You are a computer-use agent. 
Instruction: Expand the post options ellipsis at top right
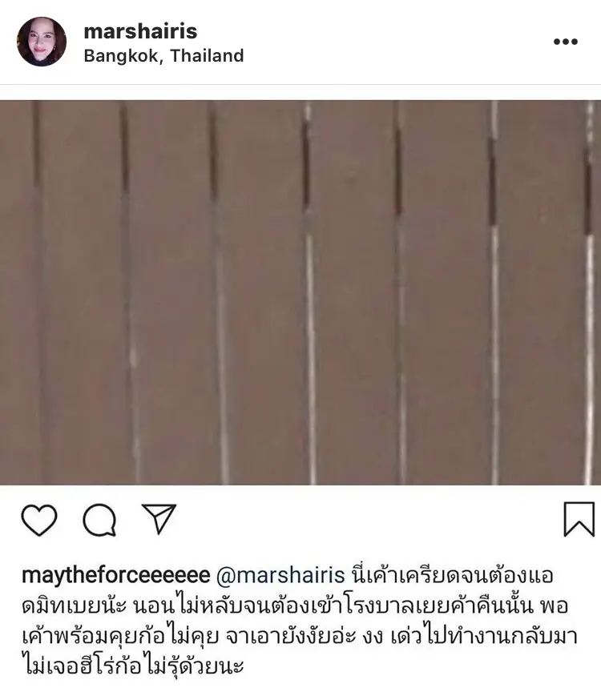(565, 42)
